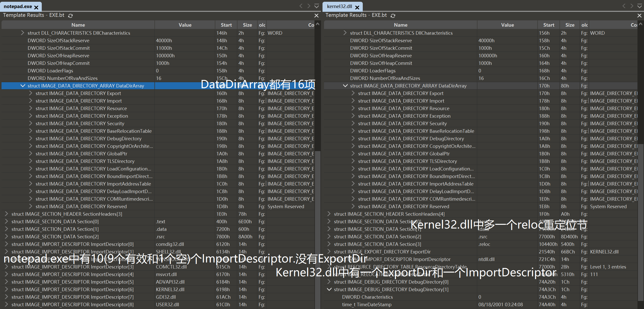
Task: Refresh the template results in the kernel32.dll panel
Action: (x=393, y=16)
